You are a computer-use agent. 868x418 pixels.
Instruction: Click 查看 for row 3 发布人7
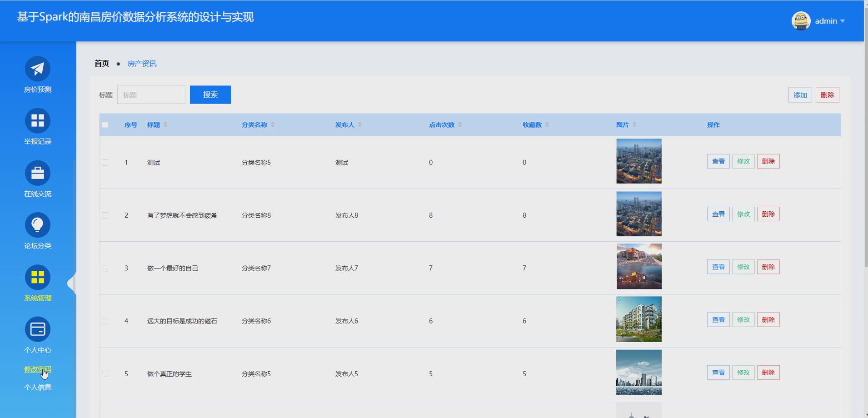pyautogui.click(x=718, y=267)
